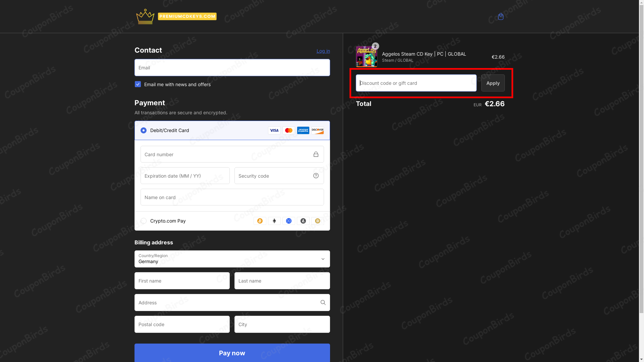Click the Bitcoin crypto icon
The image size is (644, 362).
pyautogui.click(x=260, y=221)
